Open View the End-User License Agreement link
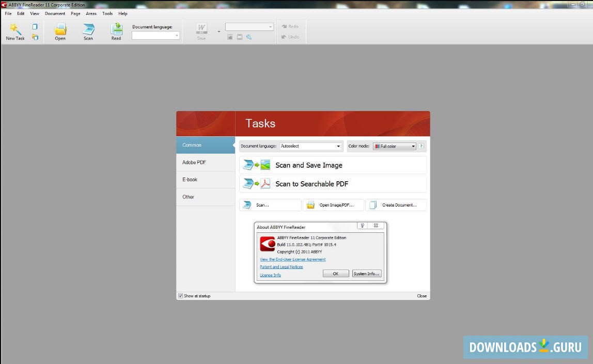This screenshot has height=364, width=593. tap(293, 260)
